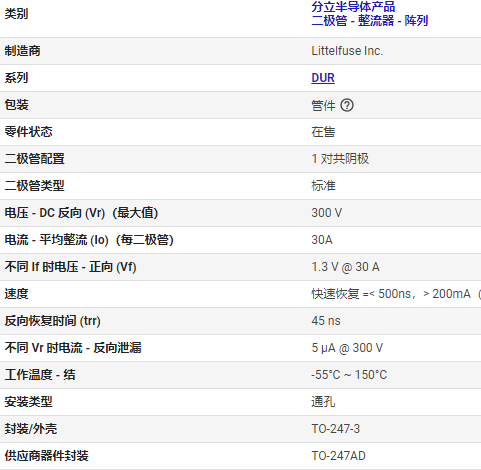This screenshot has height=470, width=481.
Task: Click the 5 µA @ 300 V leakage value
Action: [x=347, y=348]
